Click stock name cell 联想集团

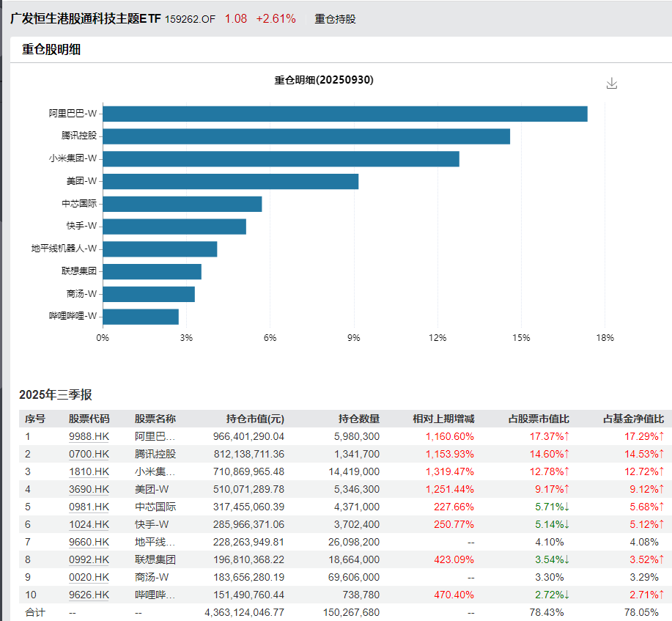pos(155,559)
